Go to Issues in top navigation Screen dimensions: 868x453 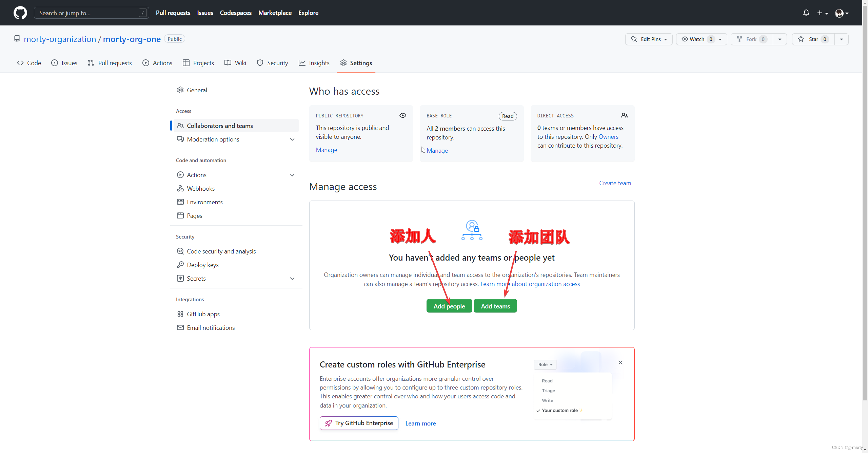click(x=205, y=13)
